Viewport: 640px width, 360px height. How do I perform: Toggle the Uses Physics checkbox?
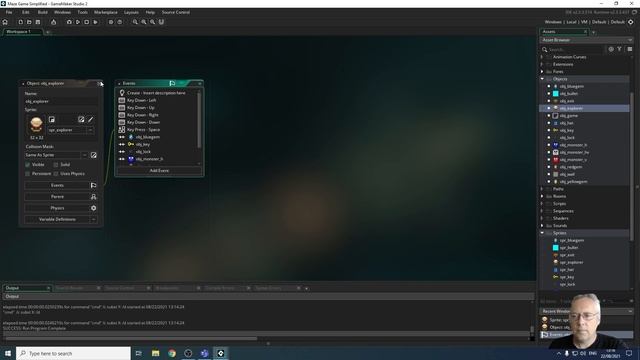56,174
